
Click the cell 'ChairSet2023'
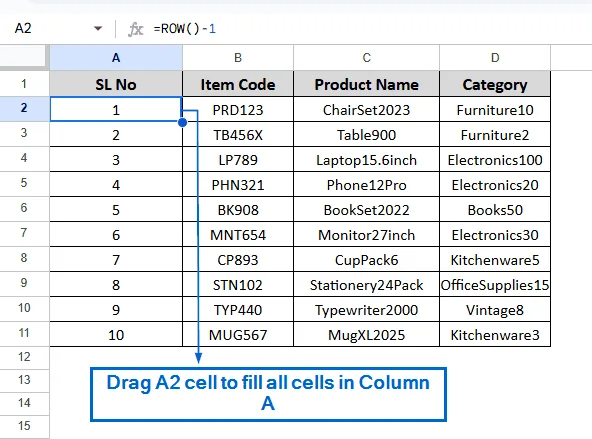(x=367, y=109)
